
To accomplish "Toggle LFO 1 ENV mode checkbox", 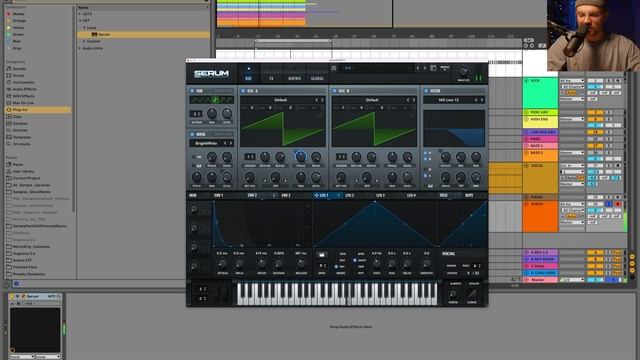I will tap(336, 267).
